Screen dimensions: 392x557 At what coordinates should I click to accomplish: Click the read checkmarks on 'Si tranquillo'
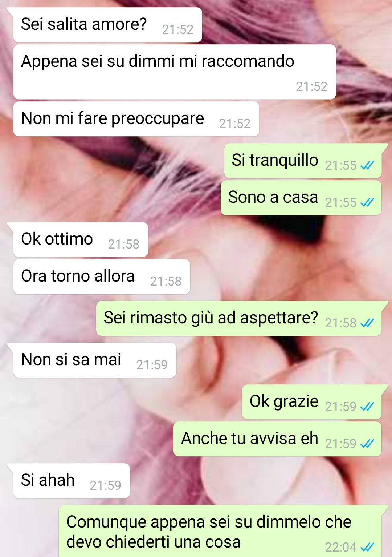click(x=367, y=166)
